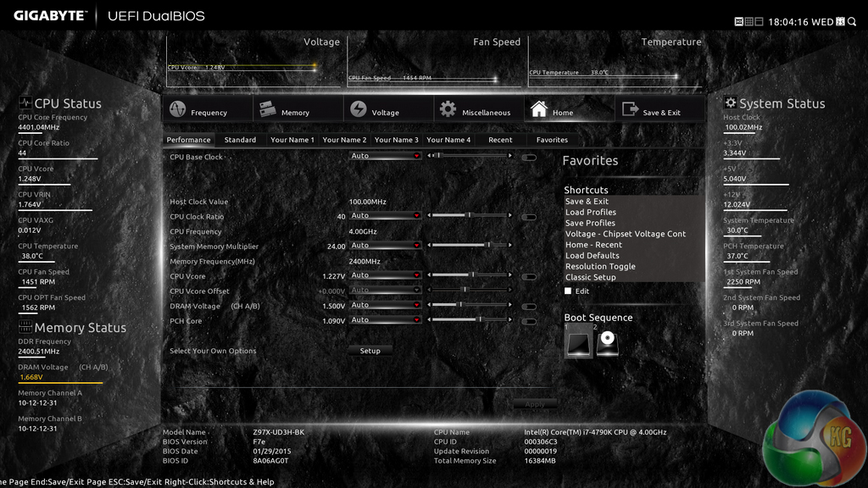This screenshot has width=868, height=488.
Task: Open CPU Vcore Auto dropdown
Action: (385, 275)
